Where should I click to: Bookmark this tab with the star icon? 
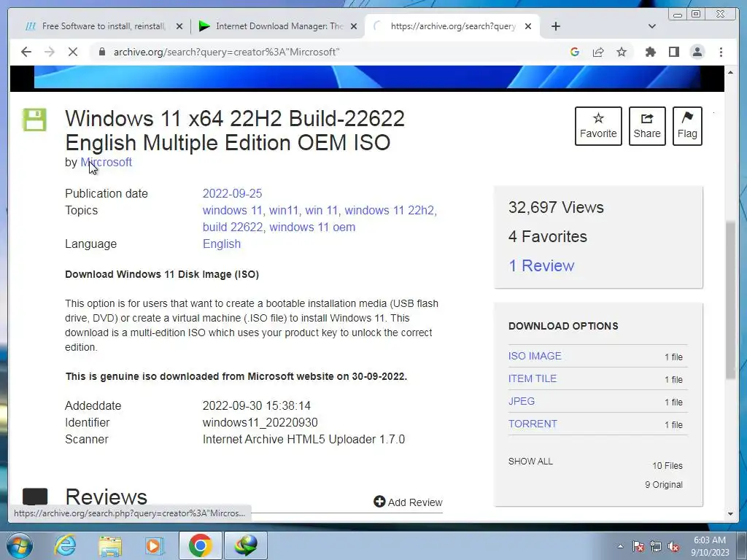(622, 52)
